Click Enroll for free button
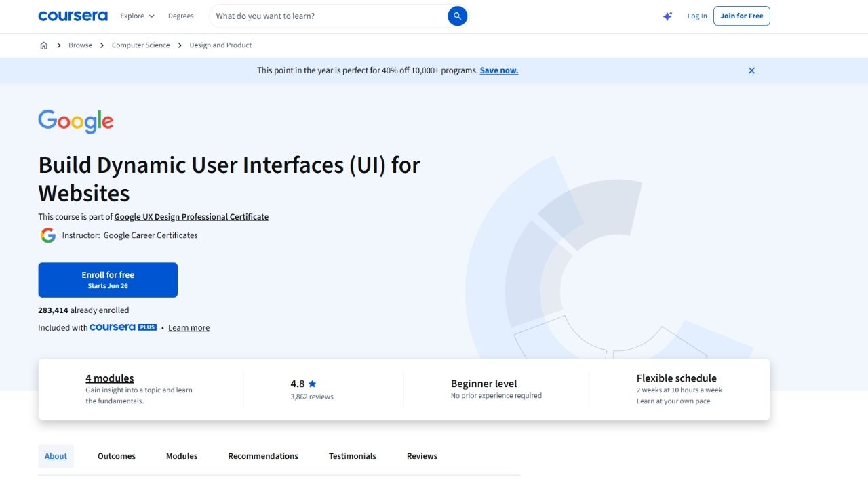 click(x=108, y=280)
